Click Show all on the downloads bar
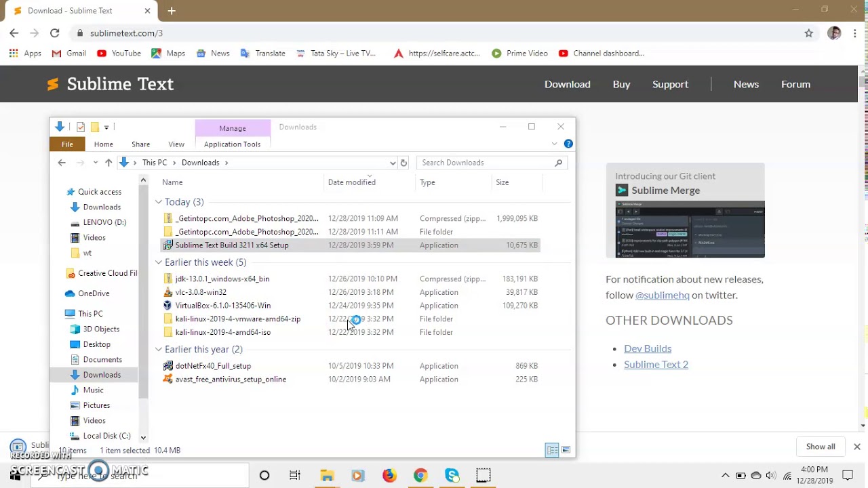The width and height of the screenshot is (868, 488). coord(821,447)
